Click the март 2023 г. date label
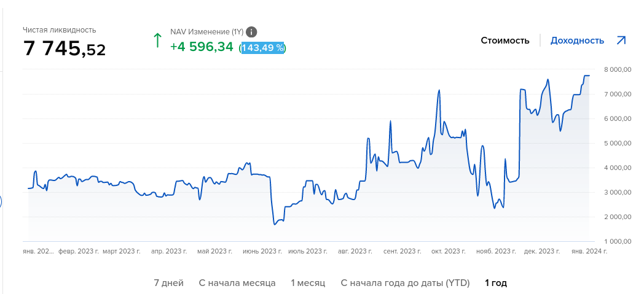Image resolution: width=644 pixels, height=294 pixels. [121, 251]
